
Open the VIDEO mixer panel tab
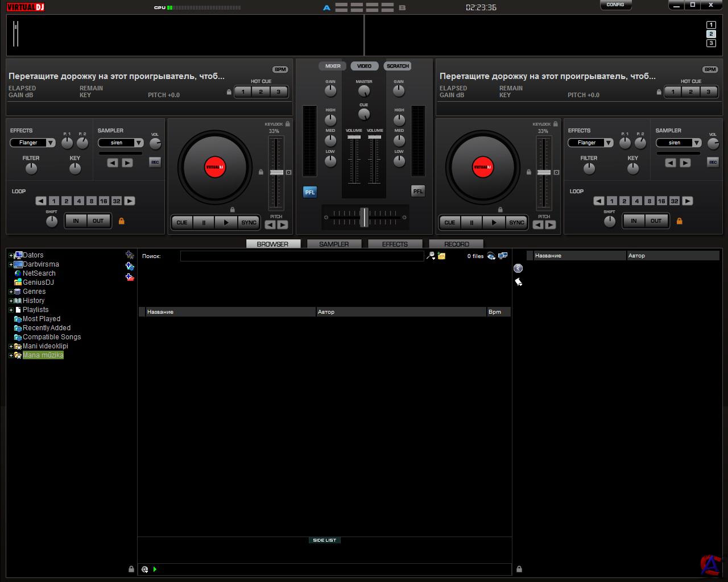[364, 66]
